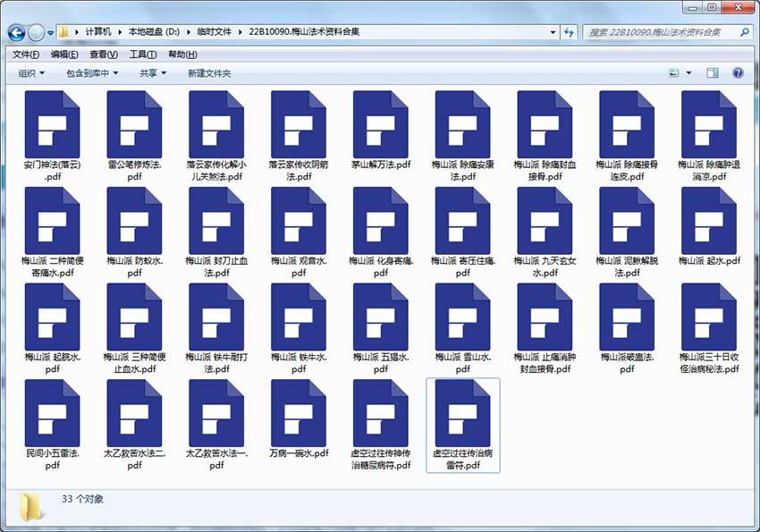Expand the view options dropdown arrow

pos(688,73)
